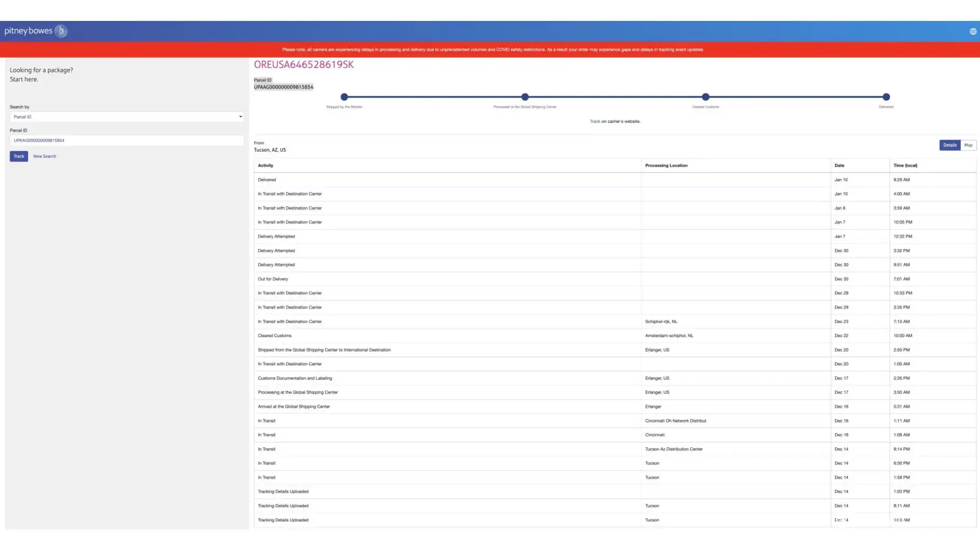Click the Cincinnati Oh Network Distribut location
Image resolution: width=980 pixels, height=551 pixels.
[x=676, y=421]
